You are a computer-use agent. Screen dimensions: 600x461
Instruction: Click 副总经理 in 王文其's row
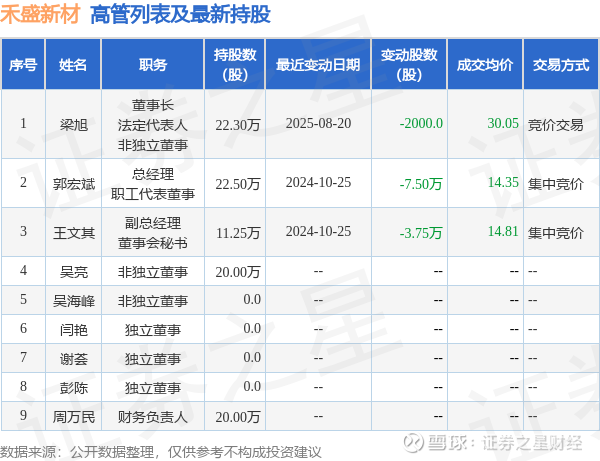[153, 223]
